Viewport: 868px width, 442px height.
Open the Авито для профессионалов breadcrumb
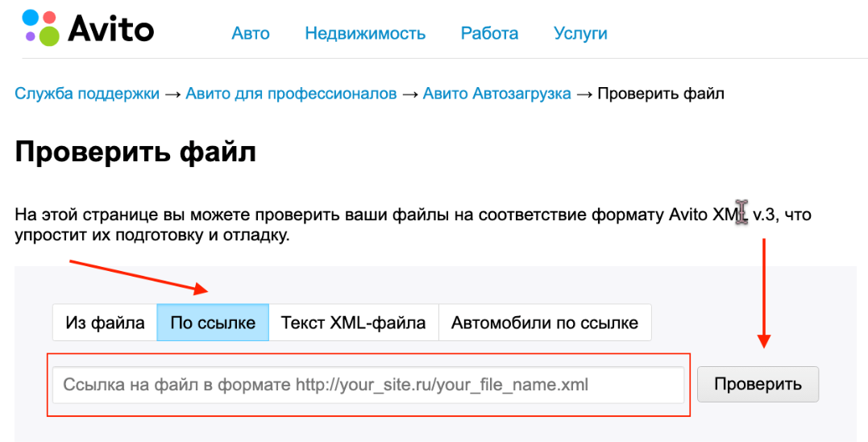pos(291,94)
